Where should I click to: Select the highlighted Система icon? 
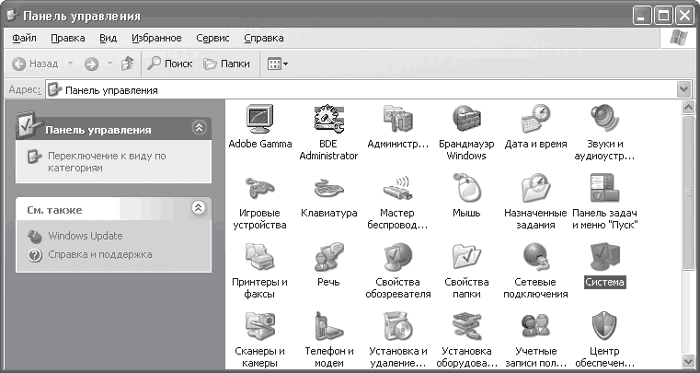604,257
